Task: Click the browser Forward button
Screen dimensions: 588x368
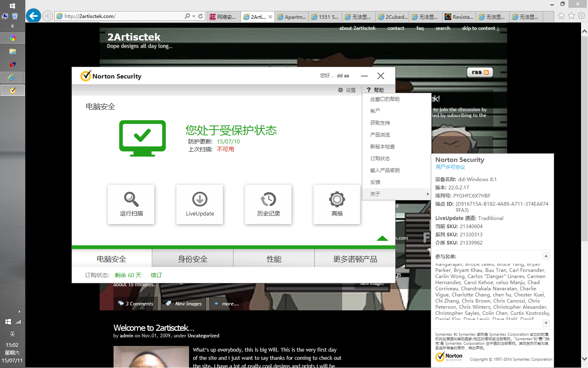Action: coord(48,16)
